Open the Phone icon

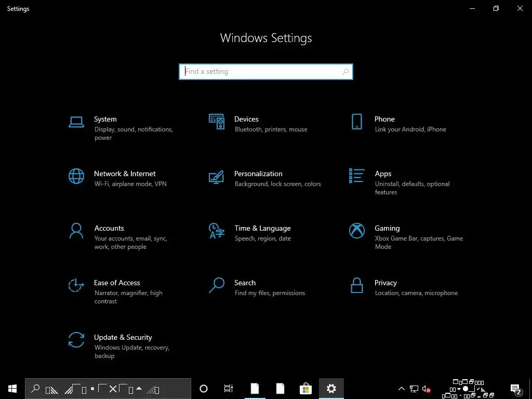[356, 122]
